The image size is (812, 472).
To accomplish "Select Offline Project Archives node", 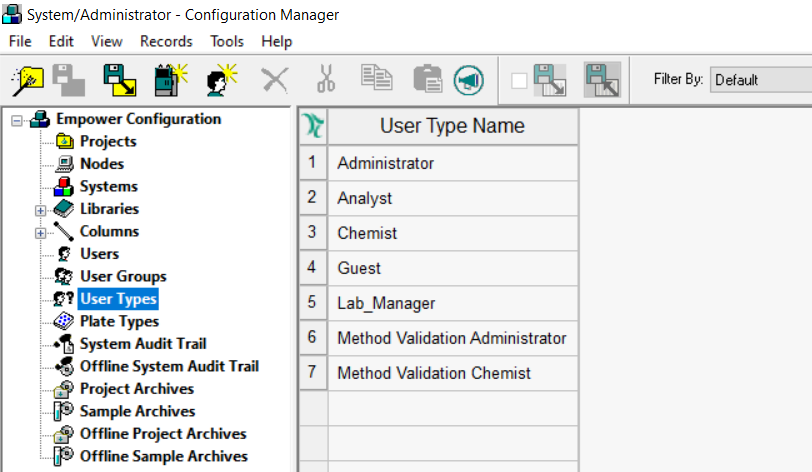I will tap(163, 434).
